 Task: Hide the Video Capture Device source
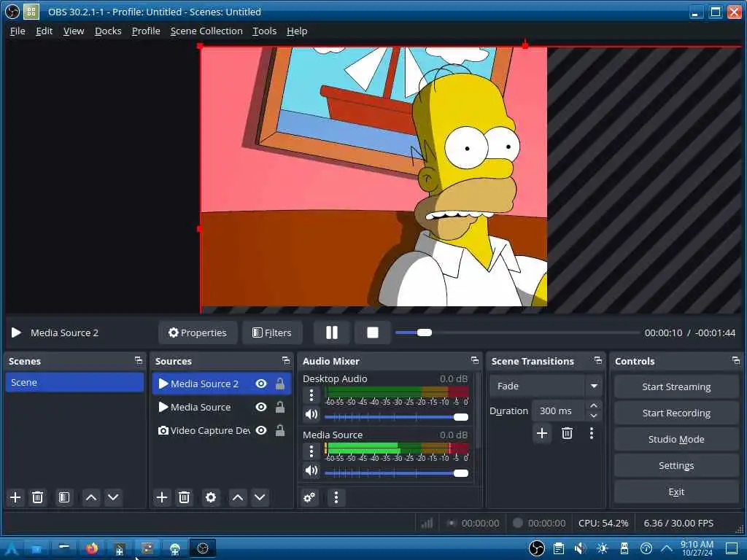pyautogui.click(x=261, y=430)
